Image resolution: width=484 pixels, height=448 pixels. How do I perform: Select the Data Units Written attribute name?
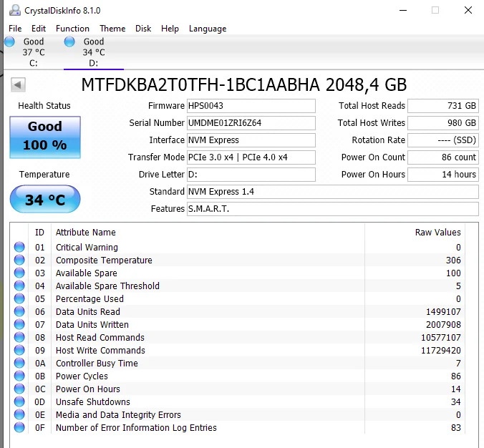[92, 325]
